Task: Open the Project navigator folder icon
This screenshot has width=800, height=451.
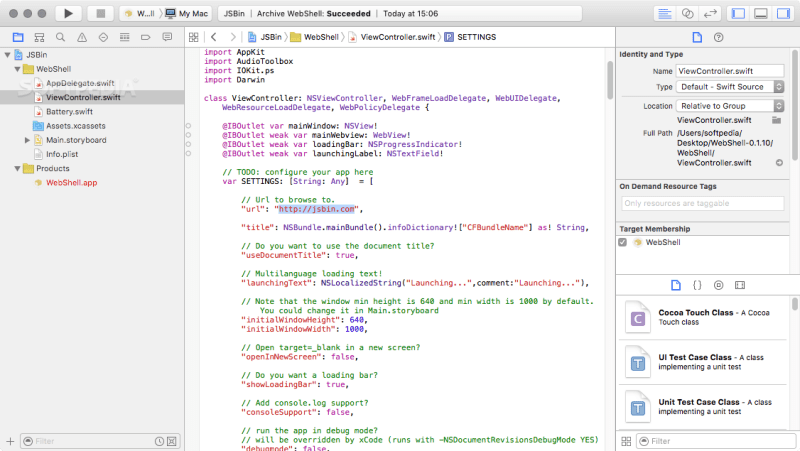Action: 18,37
